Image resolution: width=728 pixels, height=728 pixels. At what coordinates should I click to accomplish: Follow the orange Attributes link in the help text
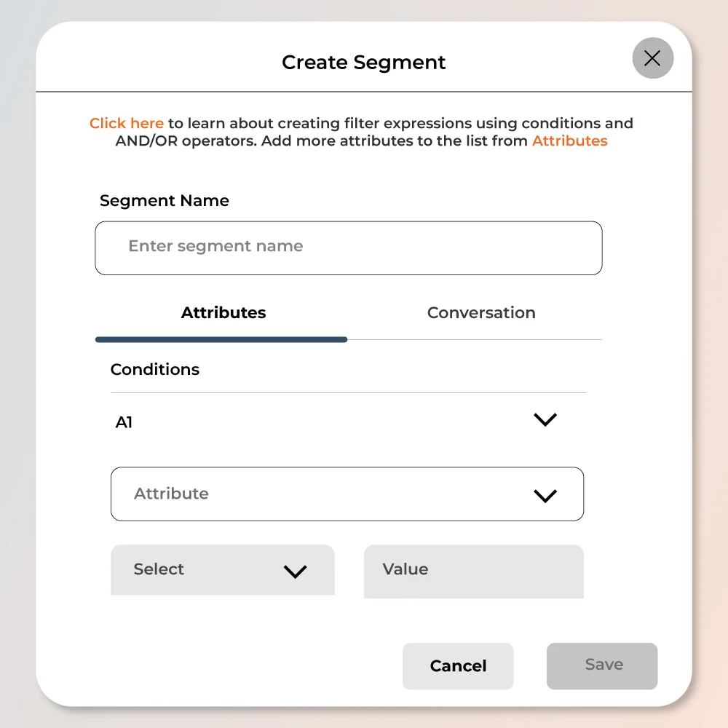coord(569,141)
